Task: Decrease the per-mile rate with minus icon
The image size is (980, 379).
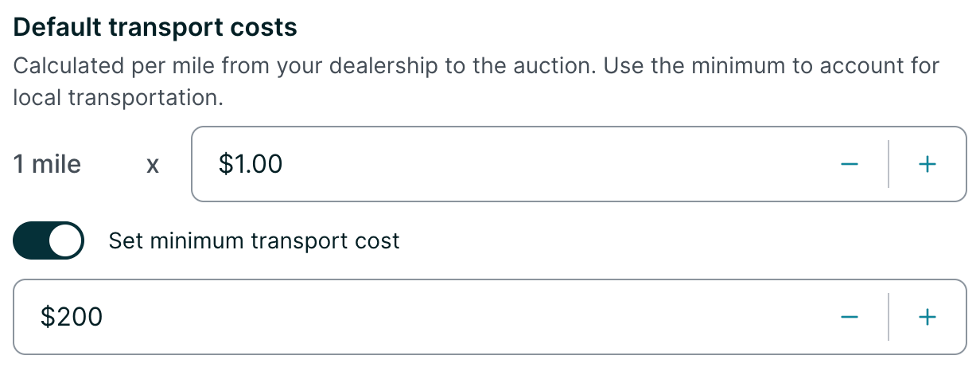Action: [x=849, y=165]
